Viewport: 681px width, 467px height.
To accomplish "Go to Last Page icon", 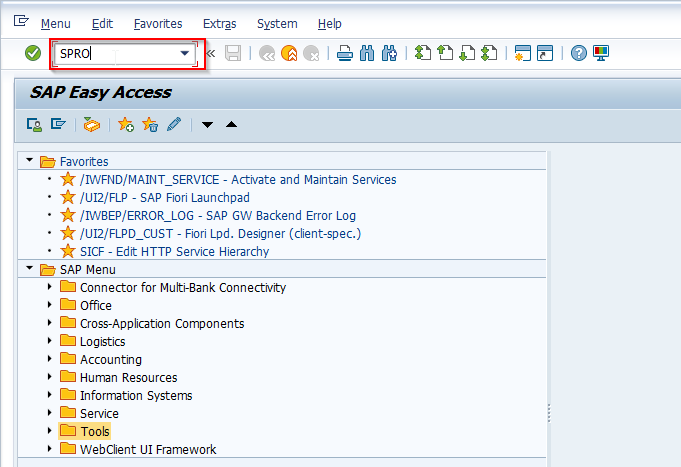I will tap(489, 53).
